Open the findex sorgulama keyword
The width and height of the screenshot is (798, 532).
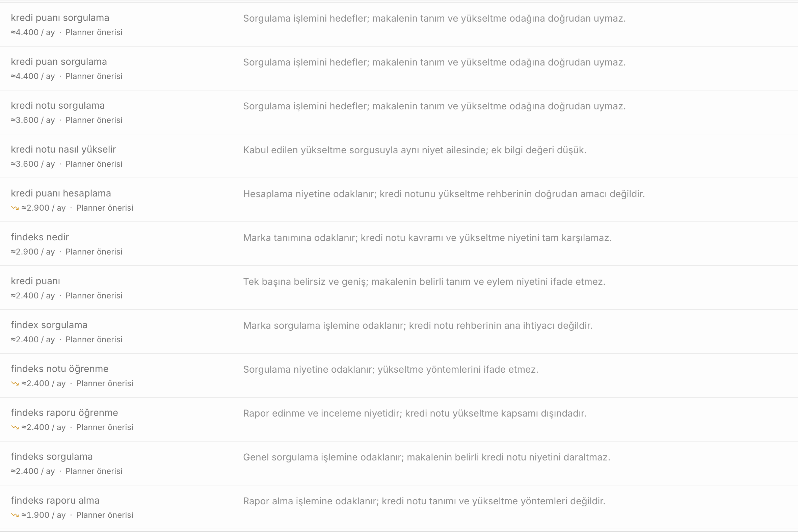49,325
